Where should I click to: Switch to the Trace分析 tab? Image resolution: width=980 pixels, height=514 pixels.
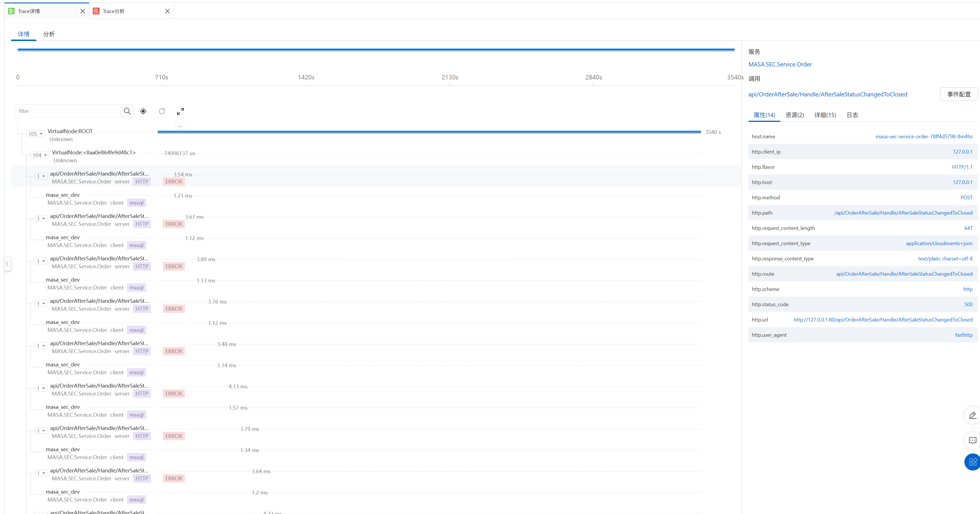pyautogui.click(x=113, y=11)
